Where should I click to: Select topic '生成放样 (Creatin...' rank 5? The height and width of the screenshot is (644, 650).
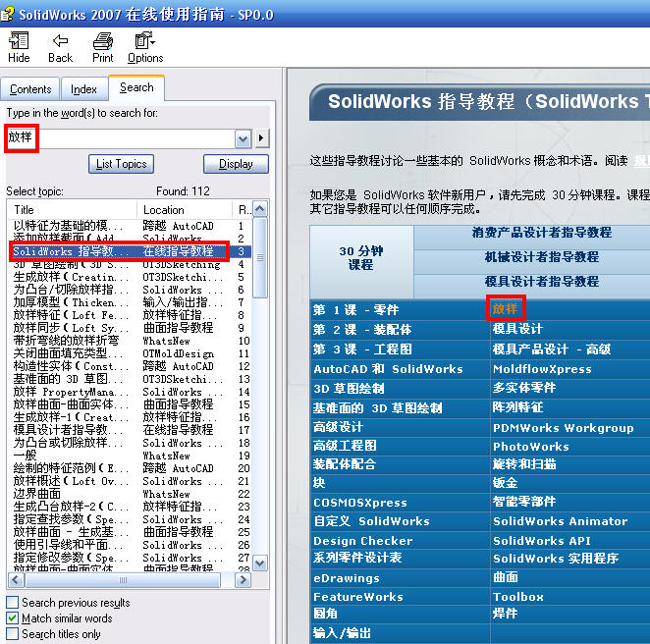tap(130, 277)
